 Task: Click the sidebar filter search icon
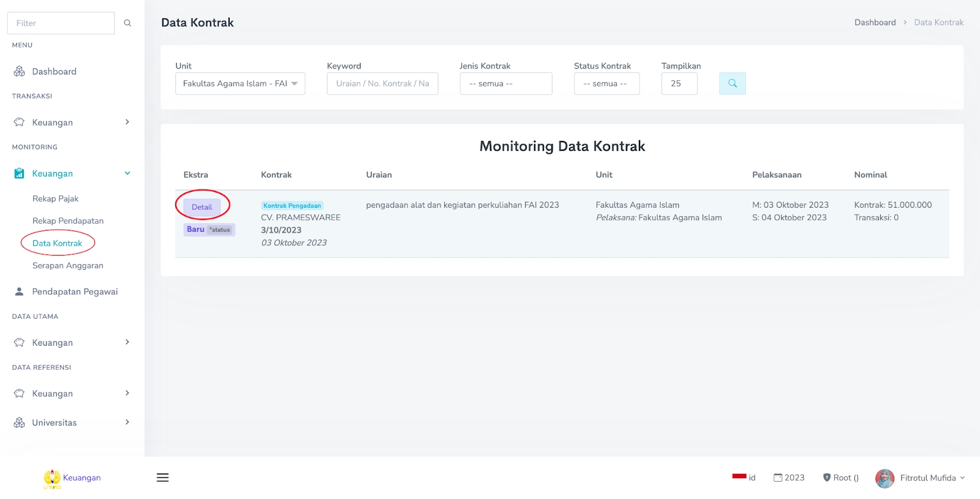pyautogui.click(x=127, y=23)
